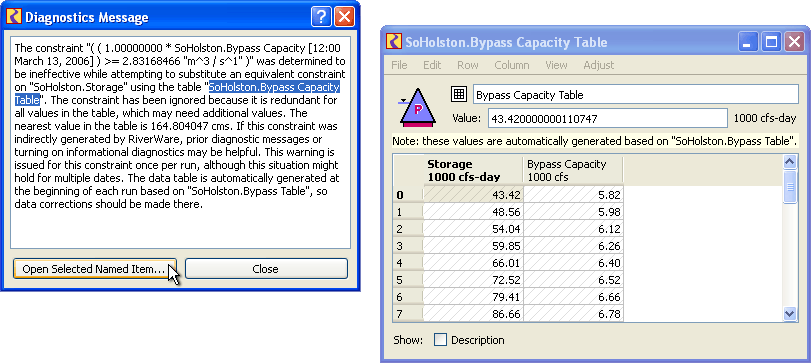Image resolution: width=811 pixels, height=363 pixels.
Task: Click Bypass Capacity cell 6.52
Action: click(x=573, y=280)
